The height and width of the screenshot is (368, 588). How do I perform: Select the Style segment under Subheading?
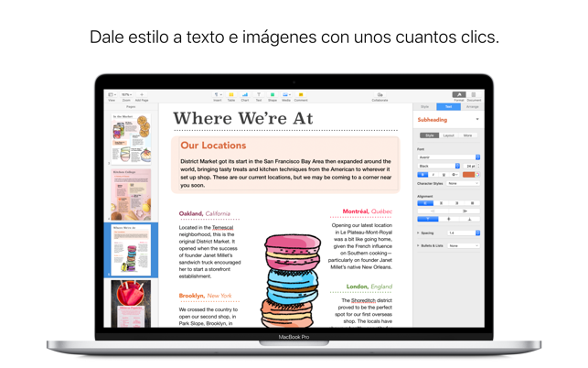430,135
